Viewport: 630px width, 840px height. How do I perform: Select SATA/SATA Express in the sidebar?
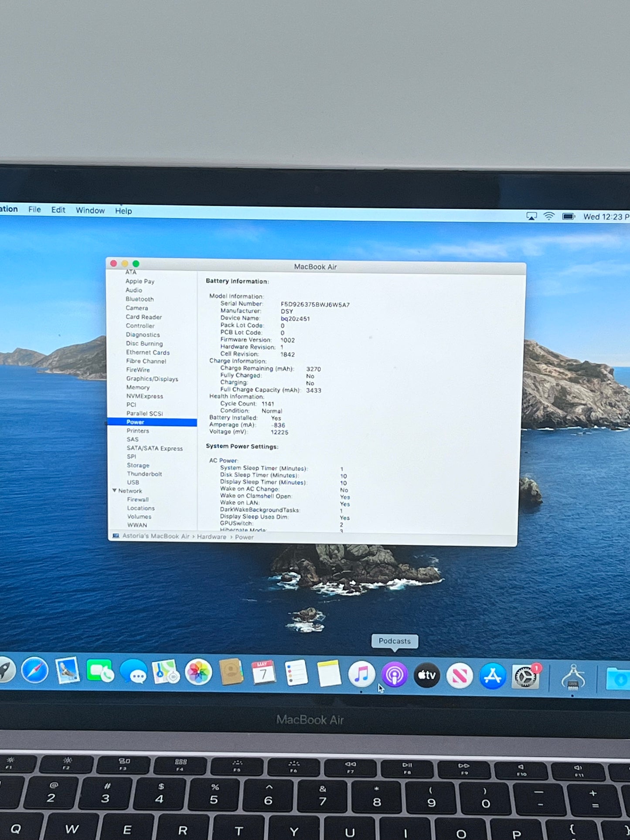(x=155, y=448)
